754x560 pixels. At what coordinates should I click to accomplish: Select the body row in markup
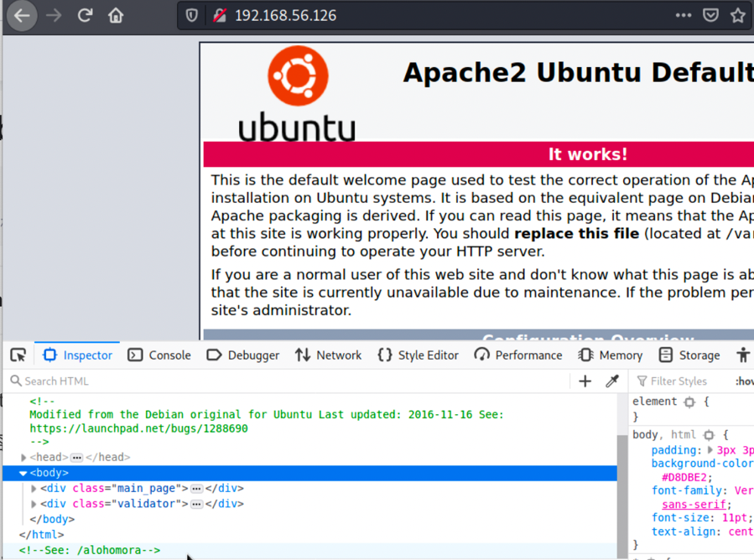(309, 473)
